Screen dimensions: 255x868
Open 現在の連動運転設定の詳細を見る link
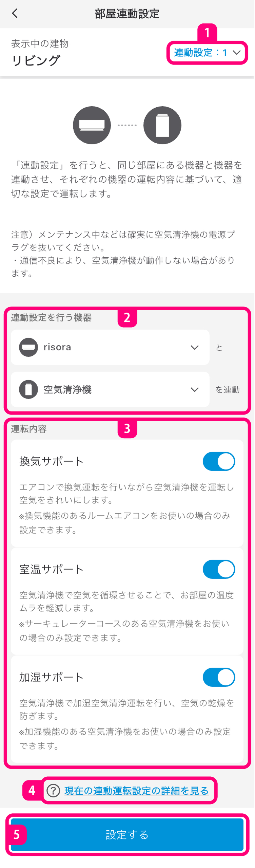136,791
